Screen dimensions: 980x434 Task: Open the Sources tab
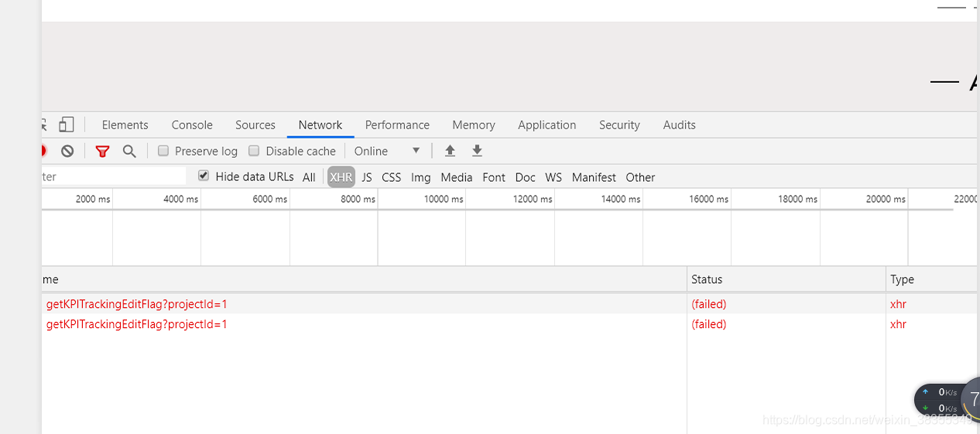(255, 125)
